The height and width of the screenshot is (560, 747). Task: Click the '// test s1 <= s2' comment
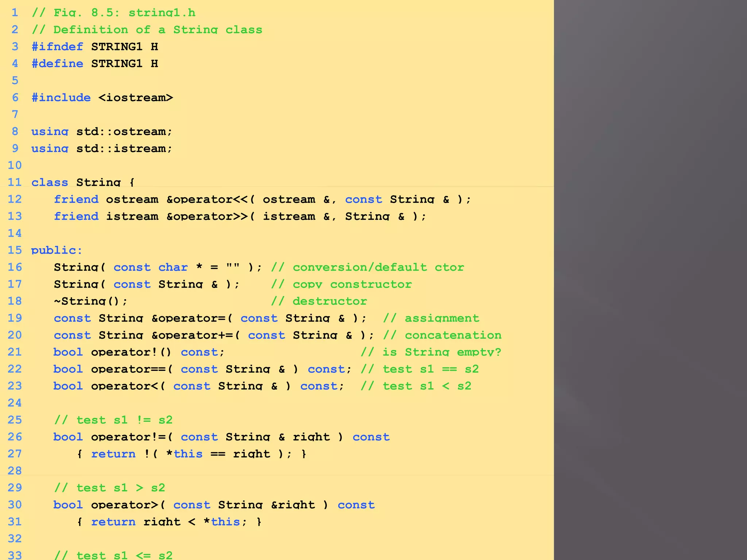point(113,555)
